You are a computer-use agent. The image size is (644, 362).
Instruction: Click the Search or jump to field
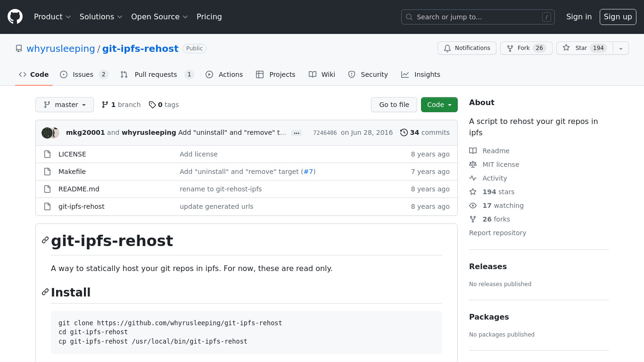478,17
